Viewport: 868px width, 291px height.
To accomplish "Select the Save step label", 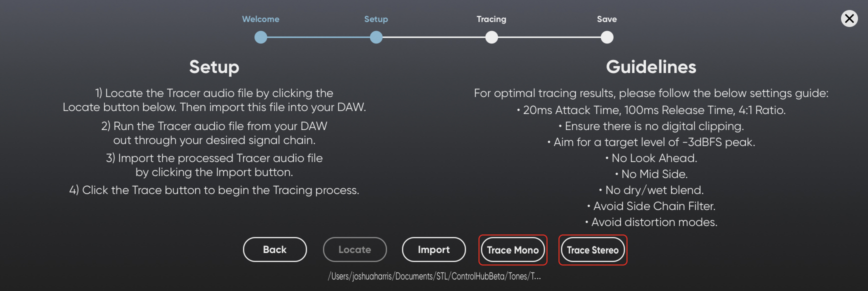I will (607, 19).
